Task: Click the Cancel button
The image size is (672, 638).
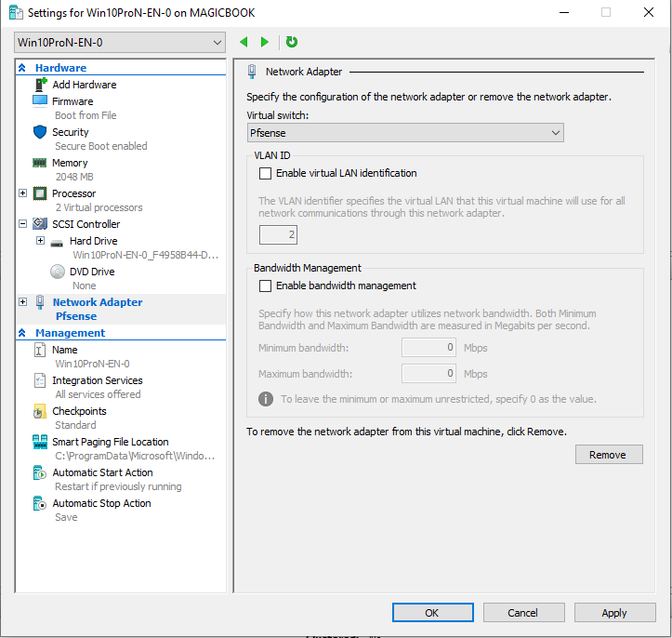Action: click(523, 613)
